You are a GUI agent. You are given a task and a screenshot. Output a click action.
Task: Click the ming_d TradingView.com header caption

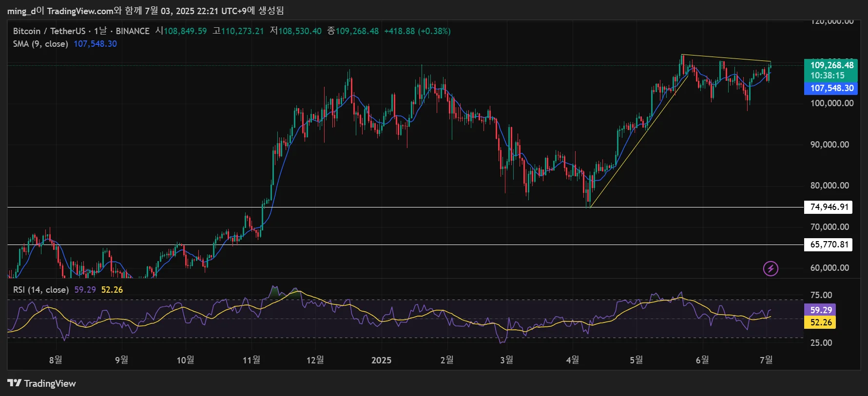(x=145, y=11)
